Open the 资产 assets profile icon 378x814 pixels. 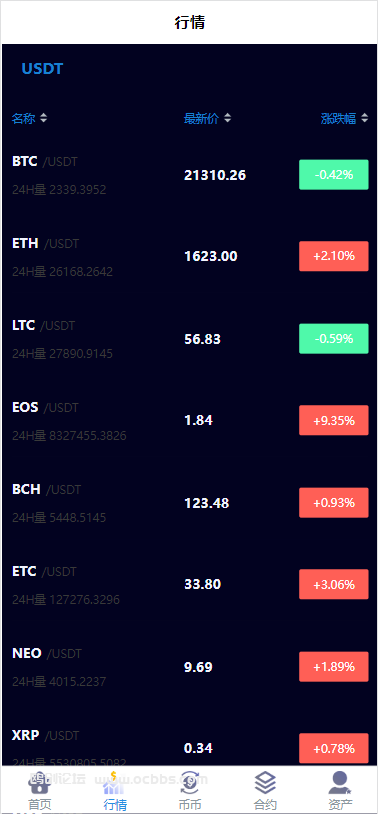tap(340, 783)
